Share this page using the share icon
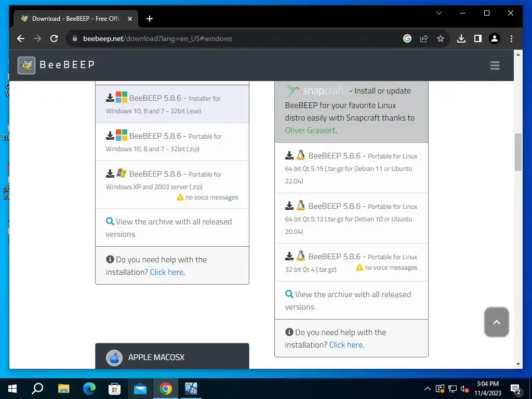532x399 pixels. [424, 38]
